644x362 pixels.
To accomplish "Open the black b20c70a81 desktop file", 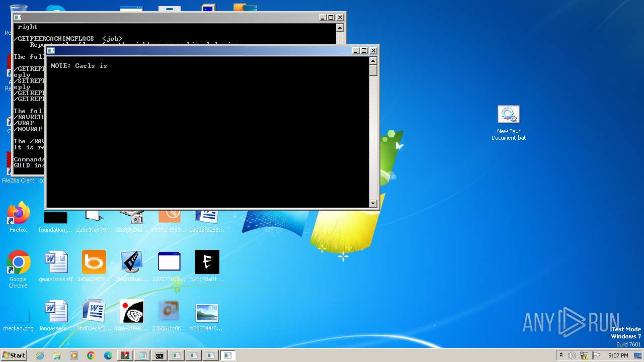I will [207, 266].
